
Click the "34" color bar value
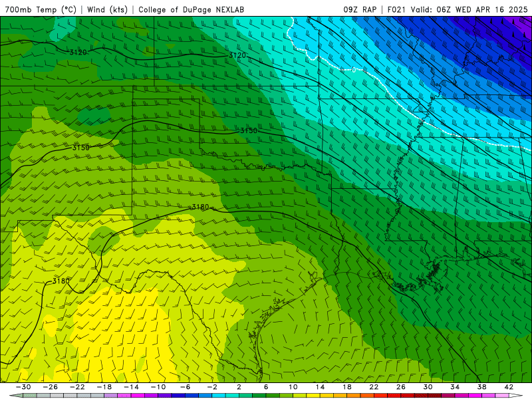tap(455, 387)
